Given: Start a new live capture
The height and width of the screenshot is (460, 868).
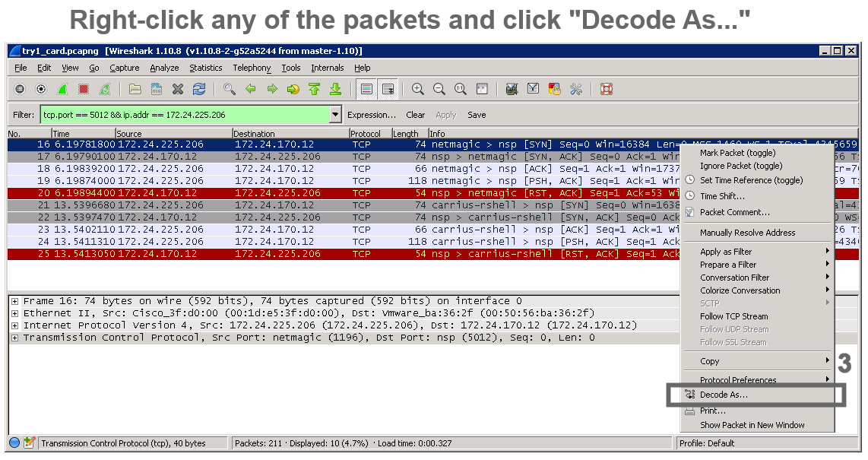Looking at the screenshot, I should click(64, 89).
